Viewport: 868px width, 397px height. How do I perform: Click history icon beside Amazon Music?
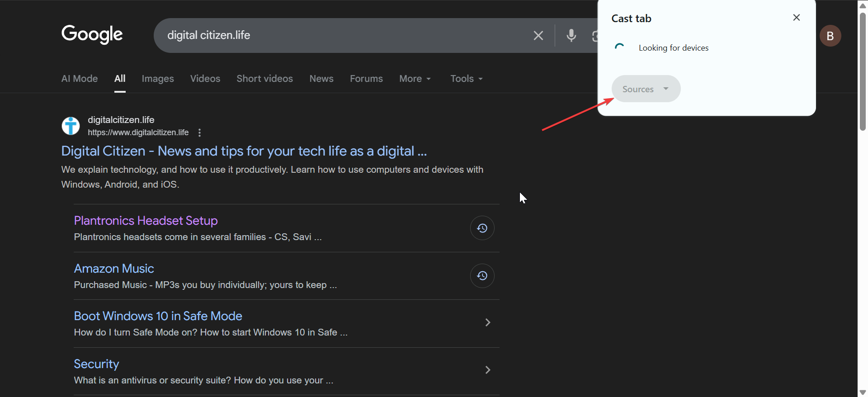(482, 276)
